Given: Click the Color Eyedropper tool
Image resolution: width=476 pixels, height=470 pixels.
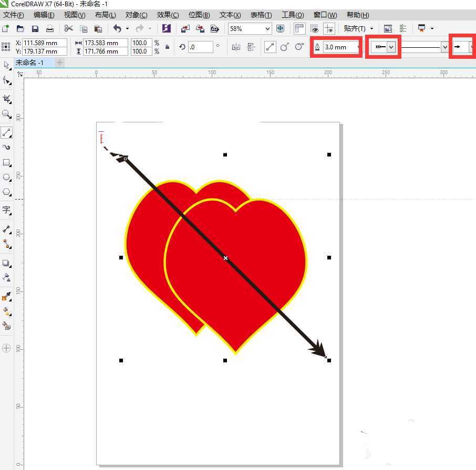Looking at the screenshot, I should pos(6,297).
